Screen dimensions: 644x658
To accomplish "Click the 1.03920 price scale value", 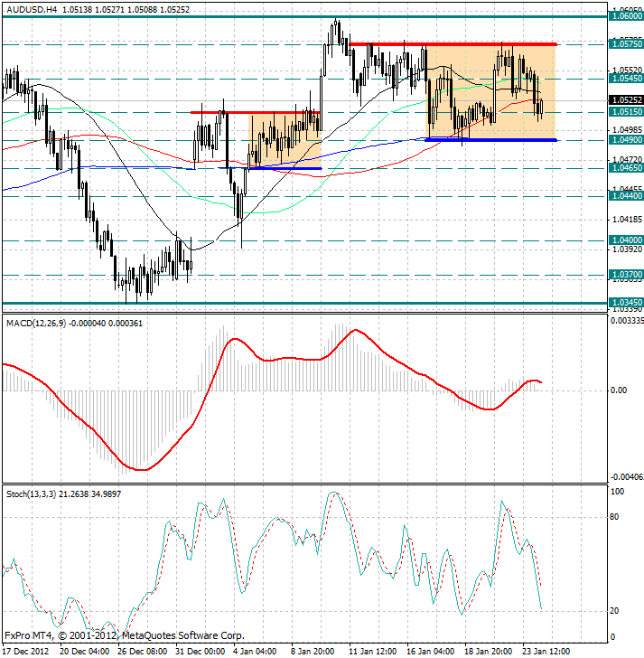I will tap(627, 249).
